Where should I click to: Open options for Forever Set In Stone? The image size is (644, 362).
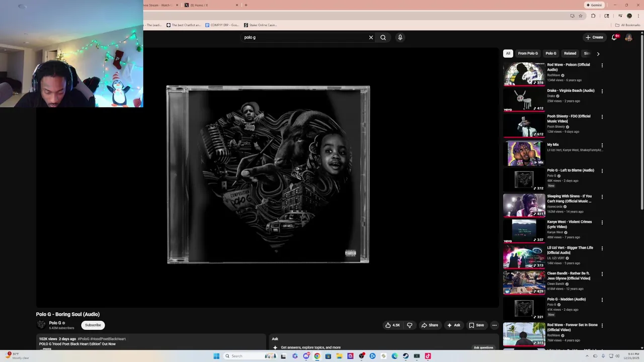tap(602, 326)
